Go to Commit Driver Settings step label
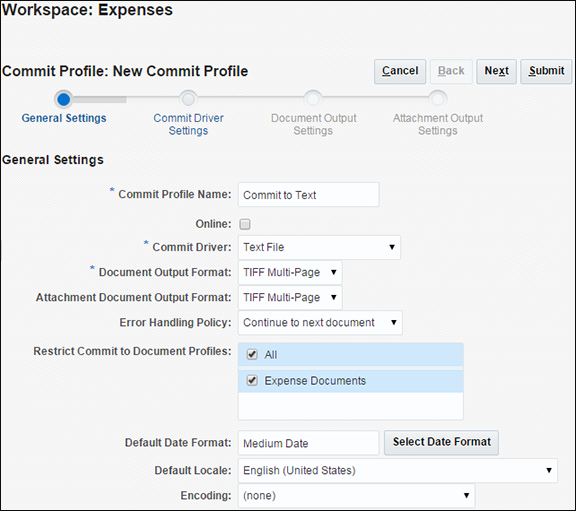Screen dimensions: 576x511 tap(188, 124)
